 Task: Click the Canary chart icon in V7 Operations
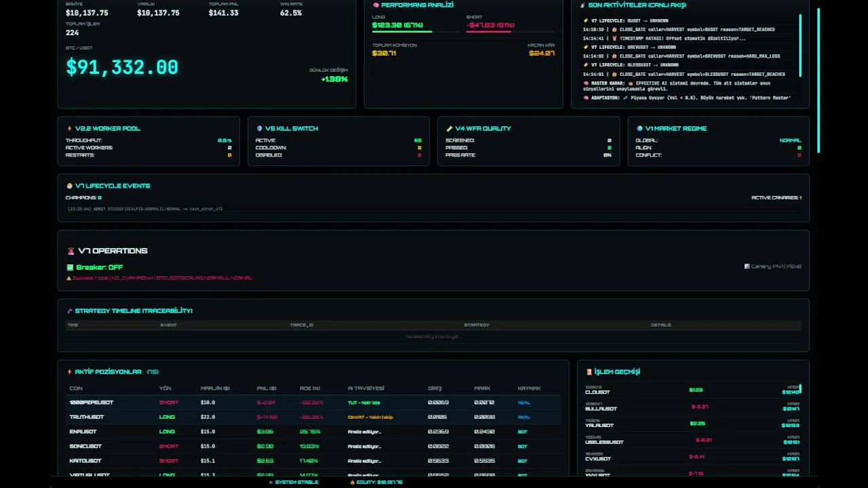(747, 266)
